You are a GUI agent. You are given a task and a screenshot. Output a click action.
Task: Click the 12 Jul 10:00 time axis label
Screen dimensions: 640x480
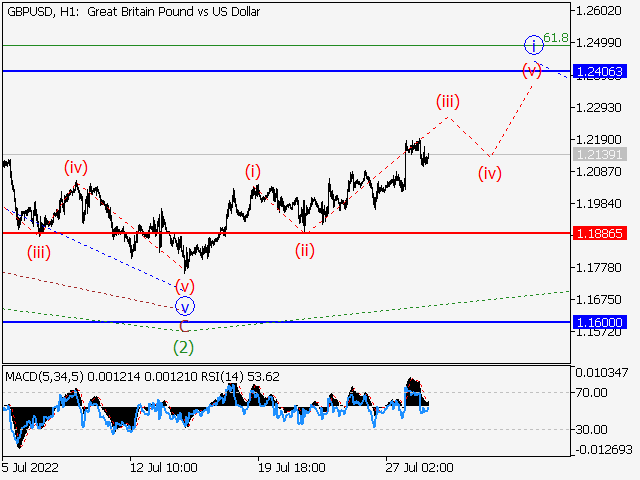coord(164,467)
